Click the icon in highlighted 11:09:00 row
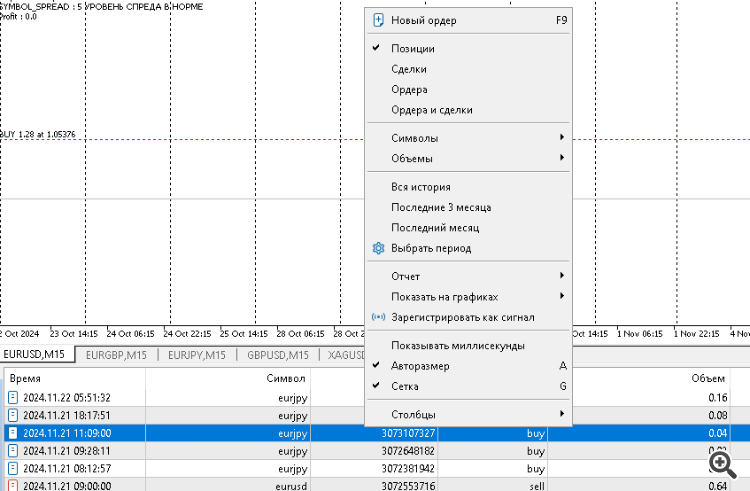 (13, 433)
